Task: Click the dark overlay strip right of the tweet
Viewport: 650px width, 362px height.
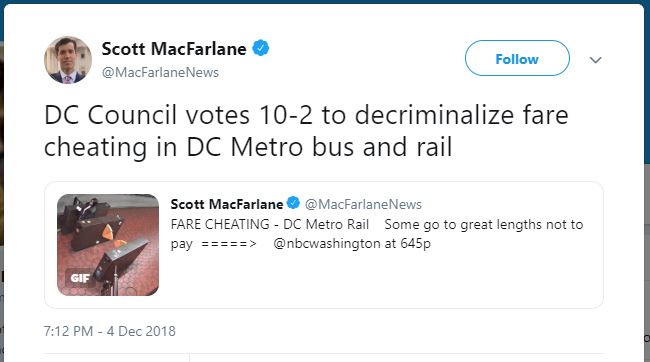Action: pyautogui.click(x=647, y=249)
